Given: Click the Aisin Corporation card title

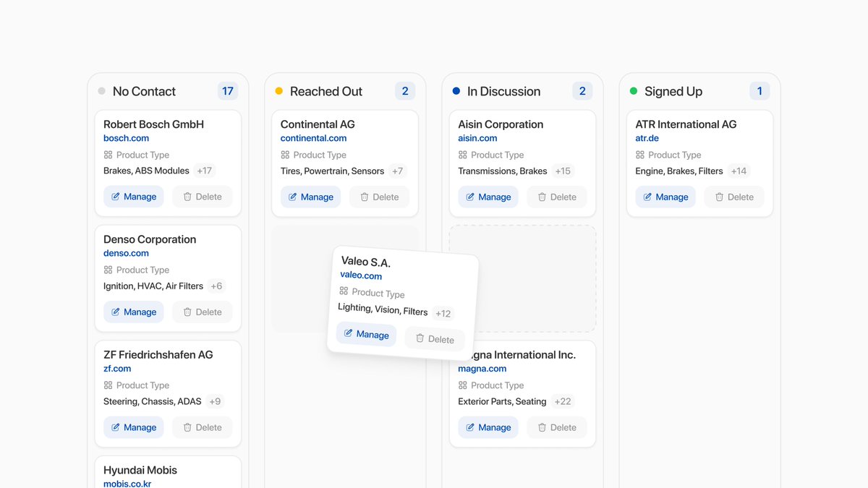Looking at the screenshot, I should 501,124.
